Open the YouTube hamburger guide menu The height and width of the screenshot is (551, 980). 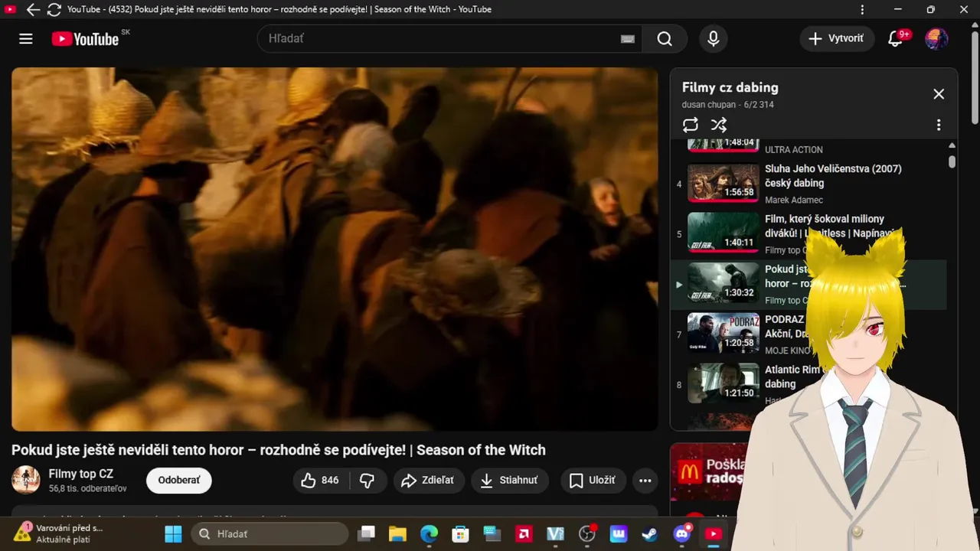click(26, 38)
